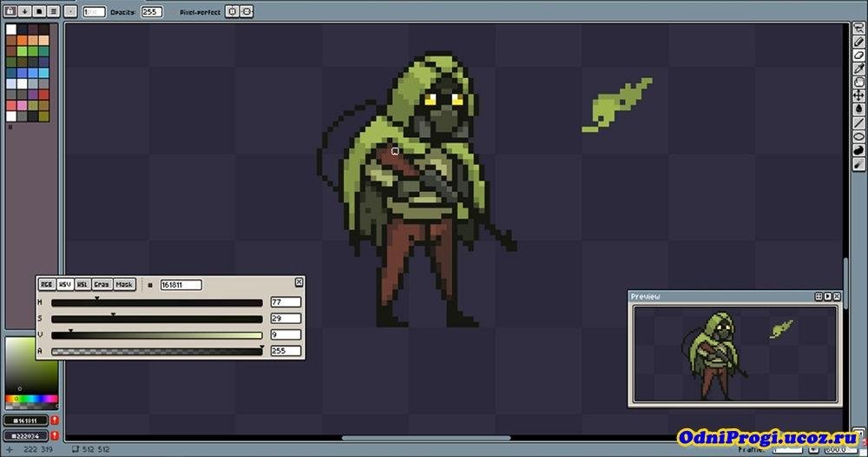This screenshot has height=457, width=868.
Task: Click the palette sort arrow icon
Action: pyautogui.click(x=25, y=11)
